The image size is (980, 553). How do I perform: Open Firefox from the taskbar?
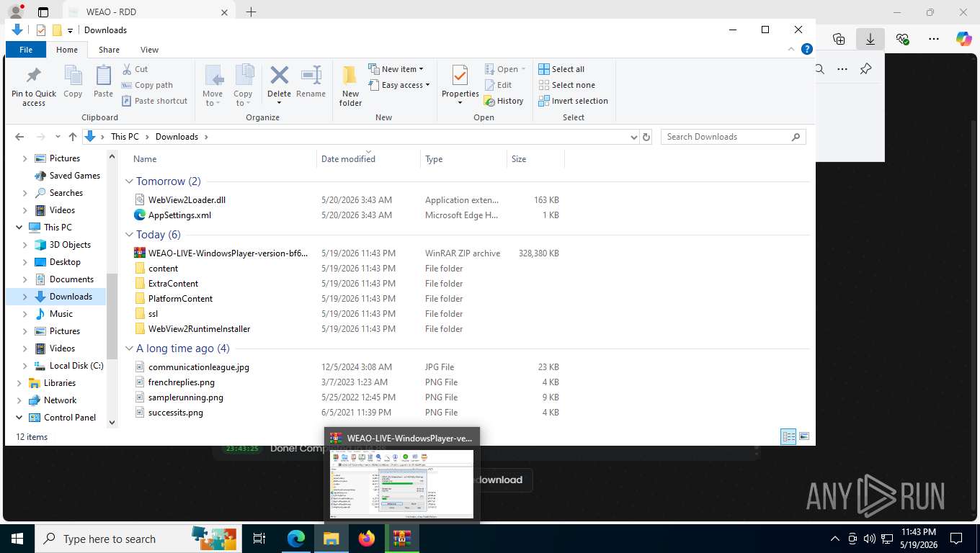(367, 539)
